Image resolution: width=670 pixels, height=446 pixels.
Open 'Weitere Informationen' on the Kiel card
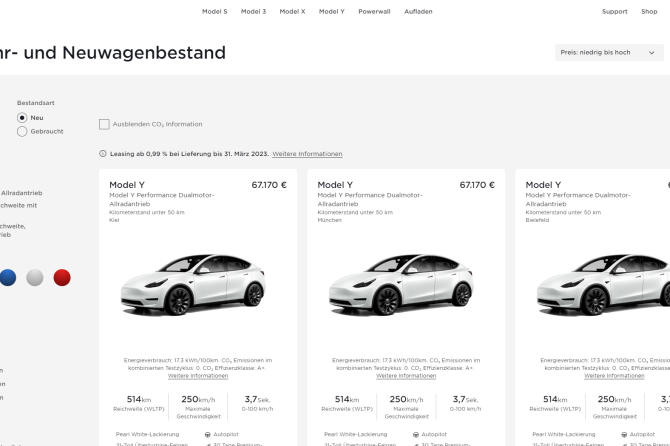198,376
